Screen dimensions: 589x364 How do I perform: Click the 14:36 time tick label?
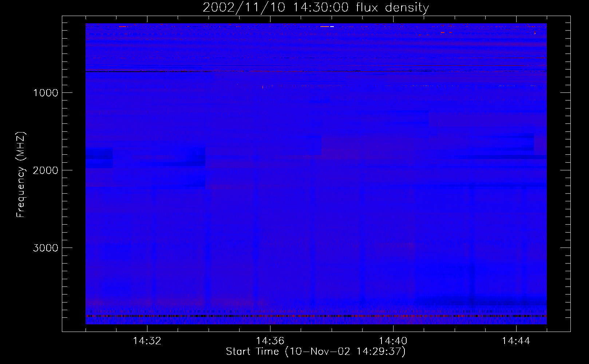(x=270, y=341)
